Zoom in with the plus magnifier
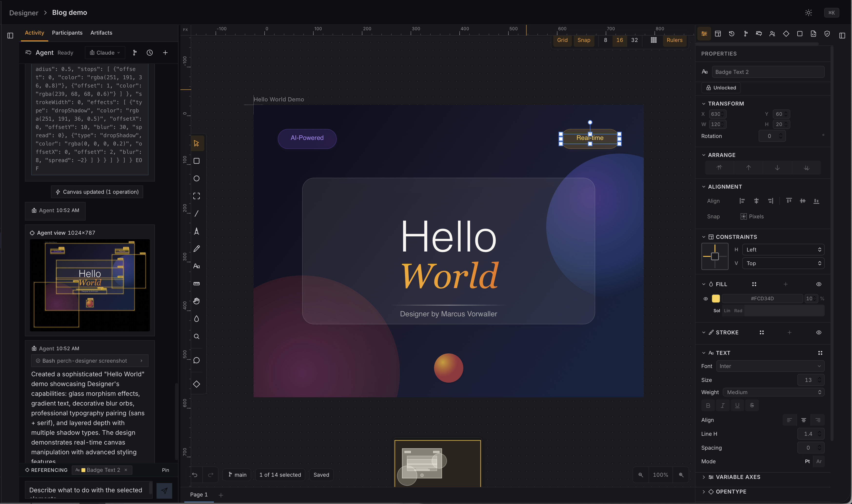 [x=681, y=475]
